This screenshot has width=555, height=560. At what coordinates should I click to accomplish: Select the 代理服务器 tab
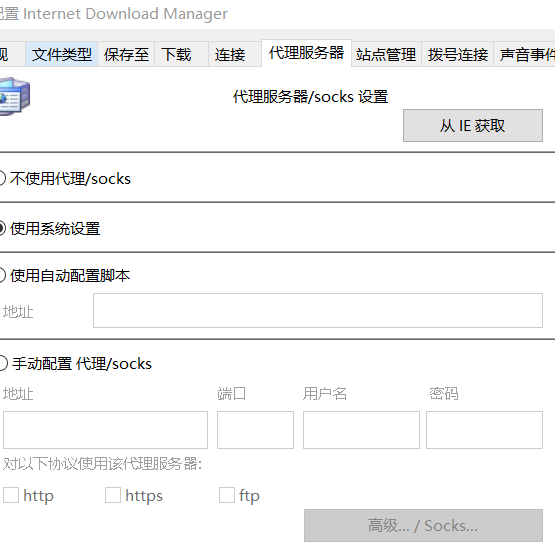tap(306, 53)
